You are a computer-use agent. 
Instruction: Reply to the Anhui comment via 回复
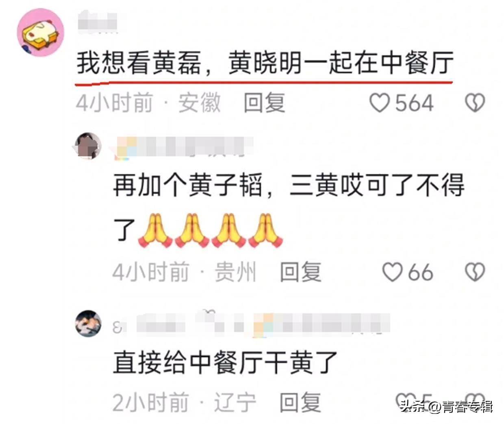pos(265,103)
